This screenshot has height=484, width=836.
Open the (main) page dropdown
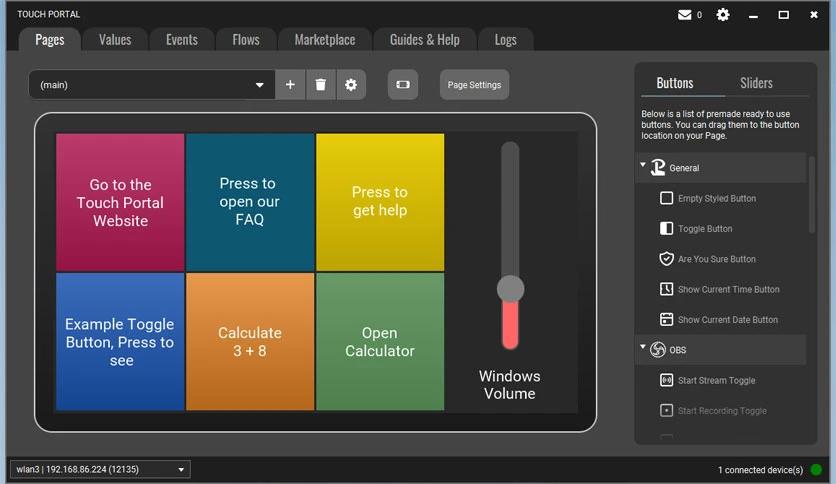coord(152,85)
